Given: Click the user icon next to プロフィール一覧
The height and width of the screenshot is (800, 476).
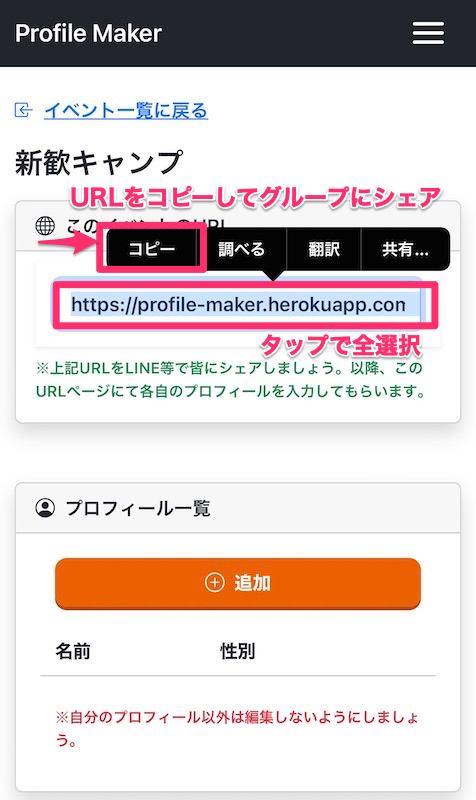Looking at the screenshot, I should [x=45, y=508].
